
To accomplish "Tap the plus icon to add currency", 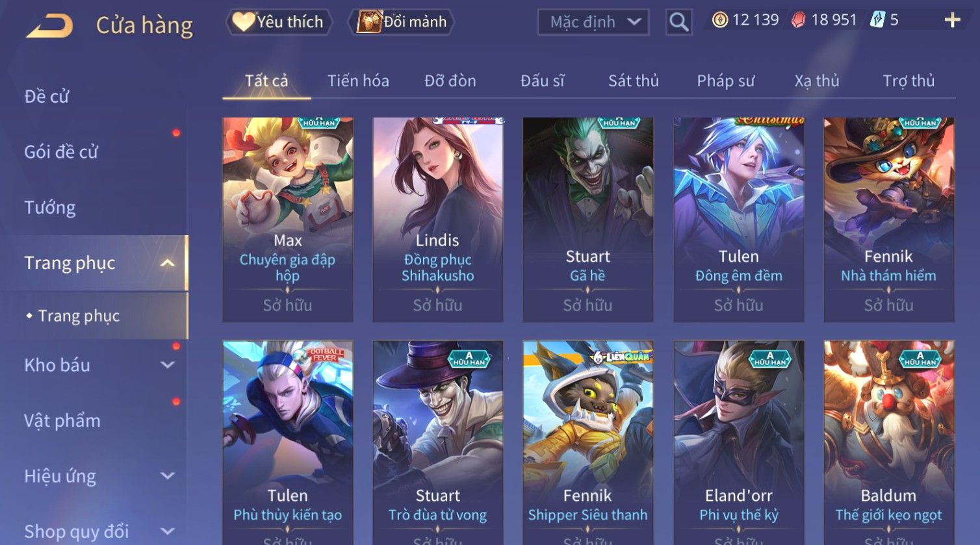I will [952, 20].
